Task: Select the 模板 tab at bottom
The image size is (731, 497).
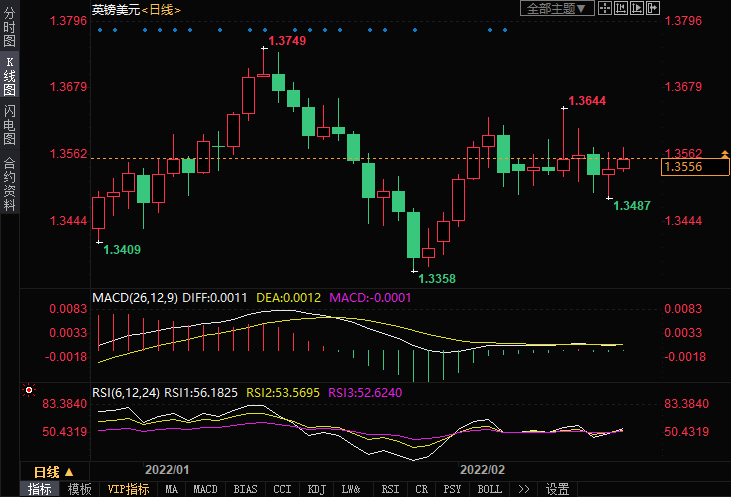Action: click(79, 489)
